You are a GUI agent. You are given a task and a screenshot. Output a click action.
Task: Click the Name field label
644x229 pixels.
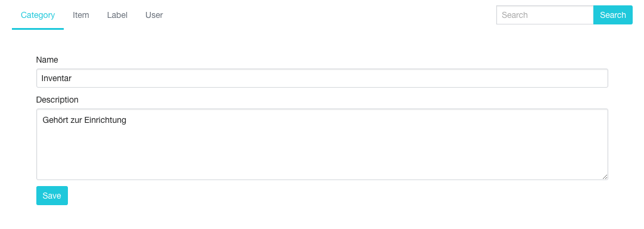tap(47, 60)
